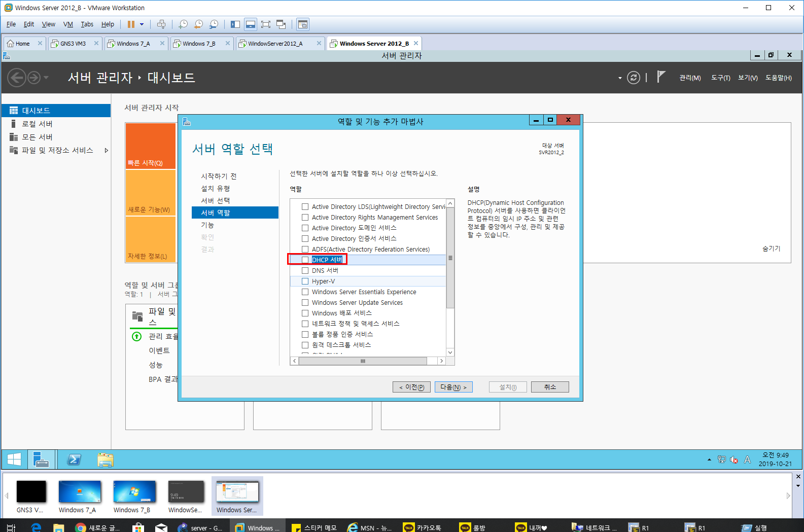Open the 도구(T) menu
Viewport: 804px width, 532px height.
coord(720,78)
